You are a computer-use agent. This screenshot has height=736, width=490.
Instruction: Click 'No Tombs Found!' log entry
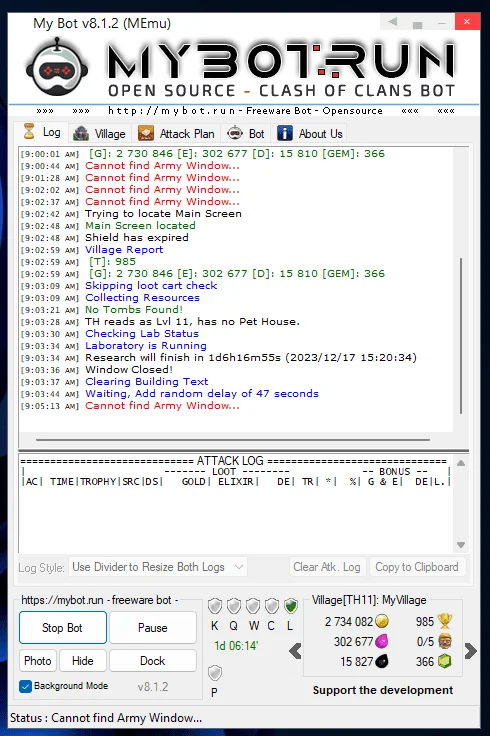click(x=134, y=310)
